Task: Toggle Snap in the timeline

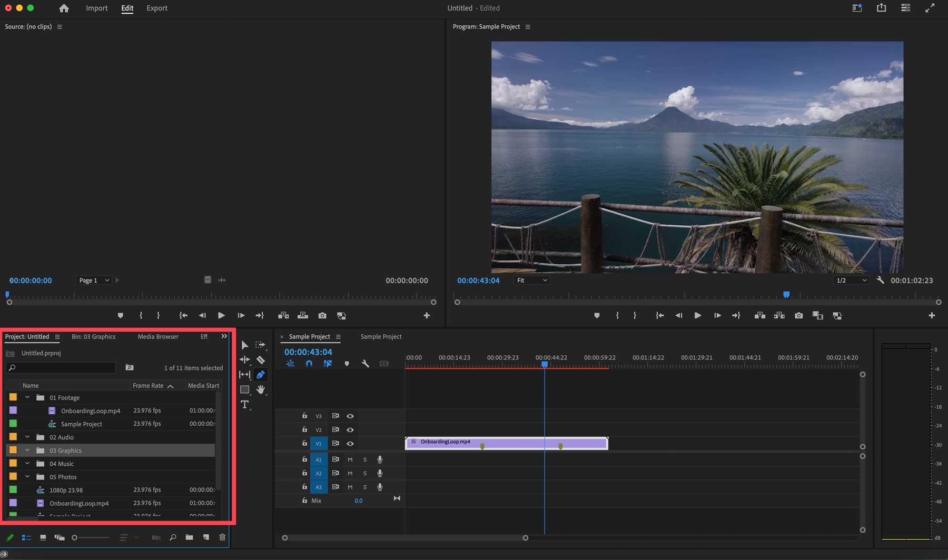Action: (309, 363)
